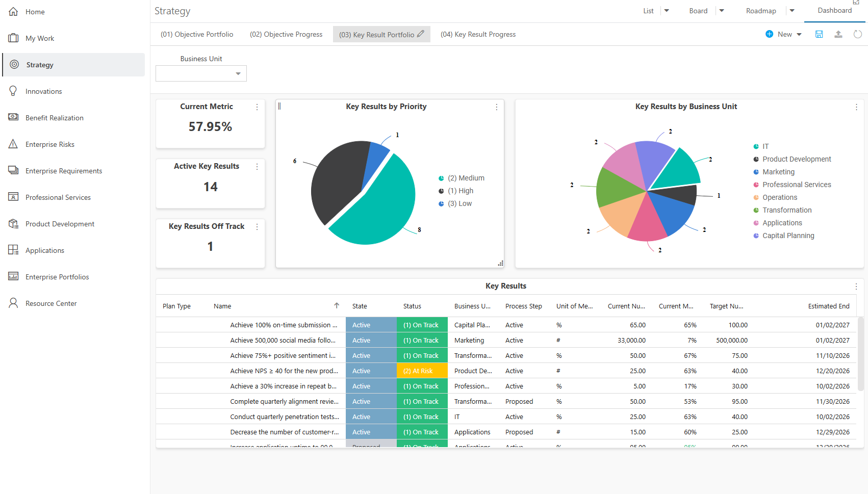Click the blue plus New icon
The height and width of the screenshot is (494, 868).
click(769, 34)
